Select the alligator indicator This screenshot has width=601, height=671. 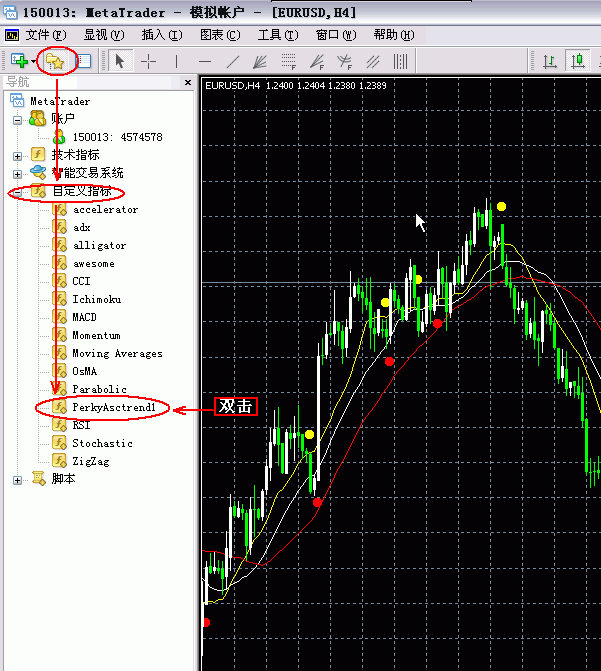pos(99,245)
